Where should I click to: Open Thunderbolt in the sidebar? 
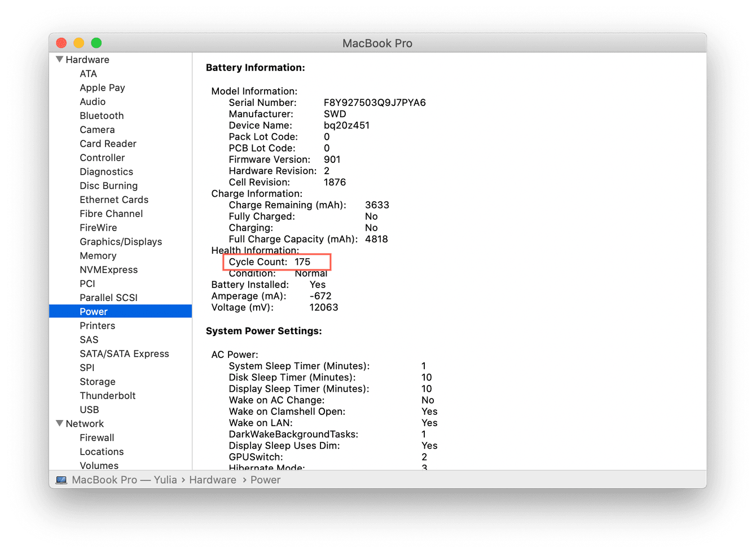(x=107, y=396)
